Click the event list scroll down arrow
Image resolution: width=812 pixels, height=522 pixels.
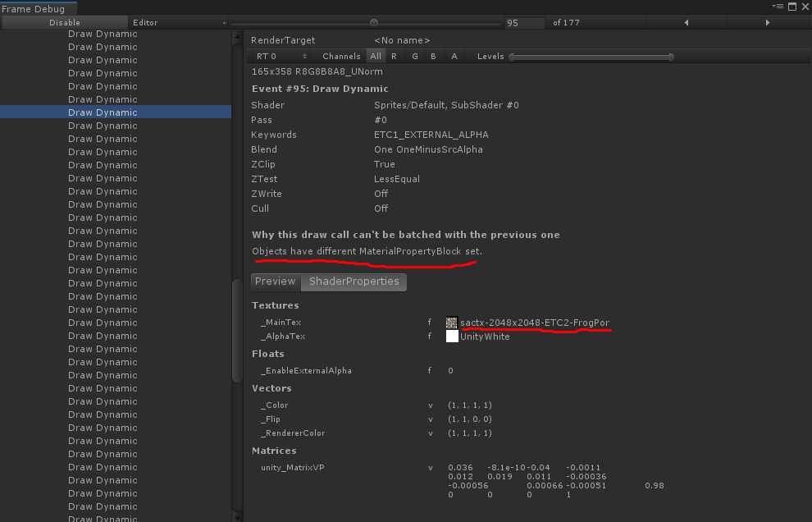click(237, 517)
